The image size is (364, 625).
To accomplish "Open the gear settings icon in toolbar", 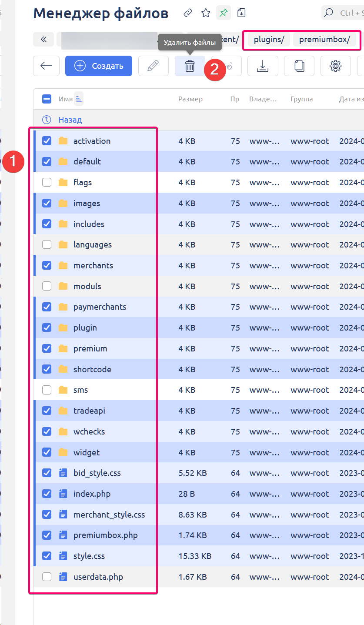I will [335, 66].
